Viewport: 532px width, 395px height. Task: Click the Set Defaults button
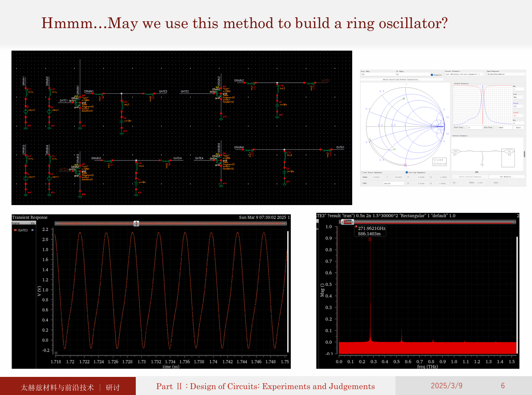(506, 177)
